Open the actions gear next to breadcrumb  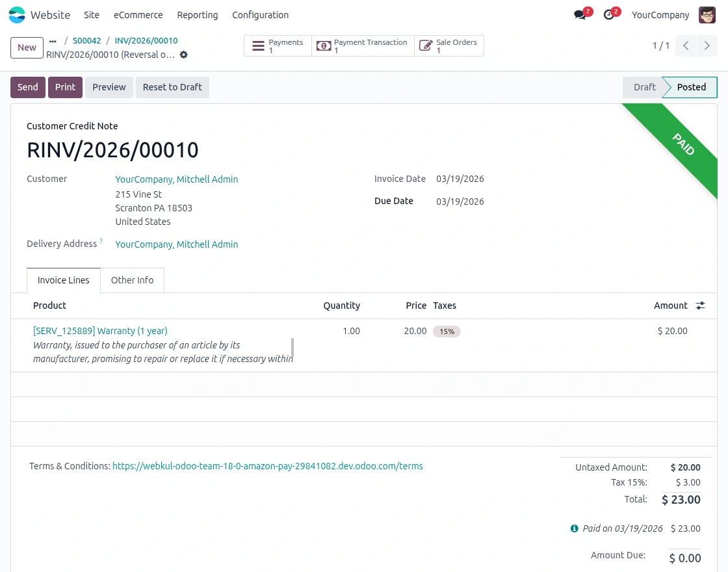point(184,55)
